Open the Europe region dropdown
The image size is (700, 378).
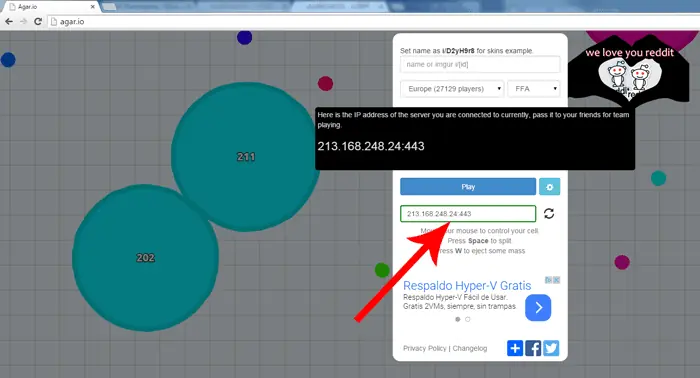[x=452, y=89]
